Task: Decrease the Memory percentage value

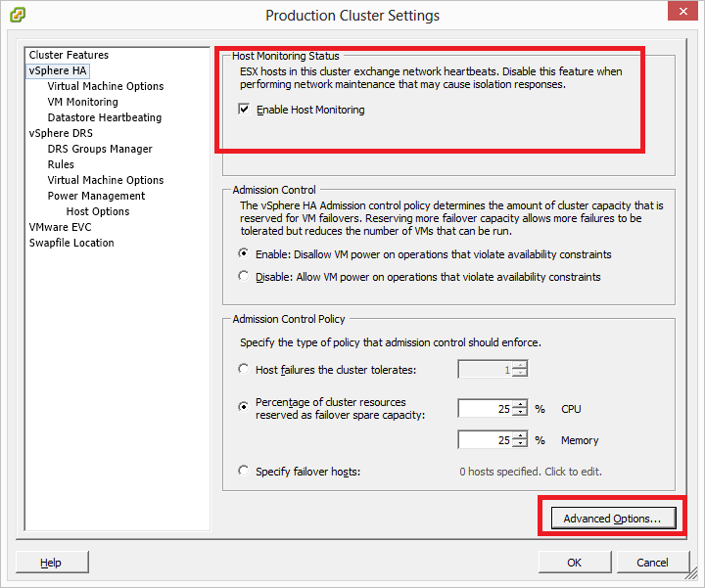Action: [x=520, y=444]
